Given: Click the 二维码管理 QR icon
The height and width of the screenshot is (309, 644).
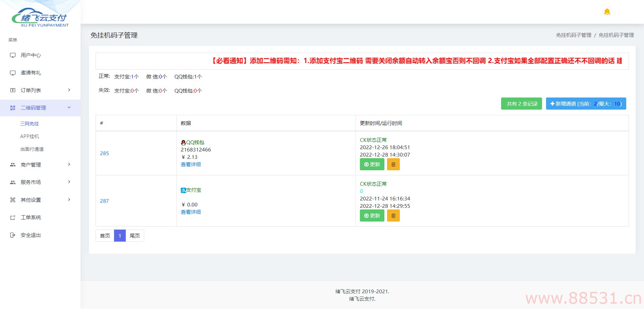Looking at the screenshot, I should point(13,108).
